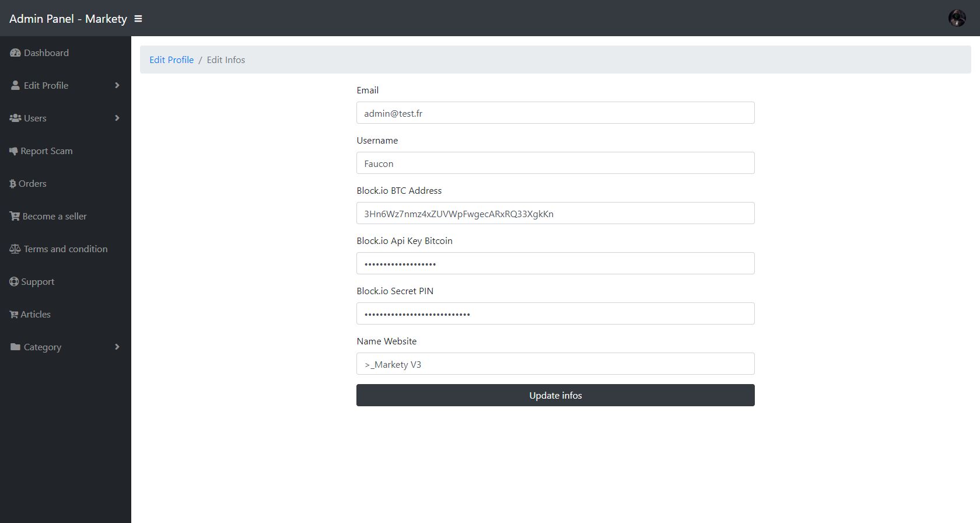Click into the Name Website field

[555, 364]
